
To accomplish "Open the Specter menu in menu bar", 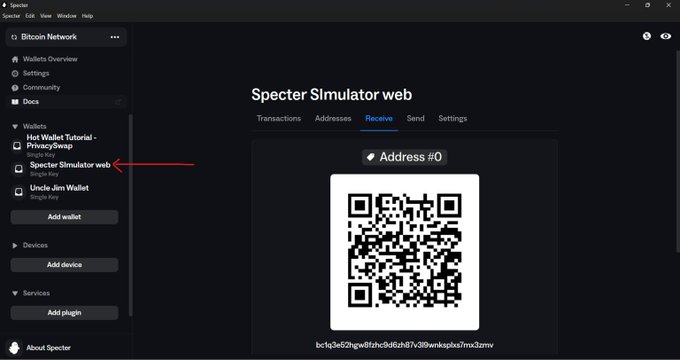I will 11,16.
